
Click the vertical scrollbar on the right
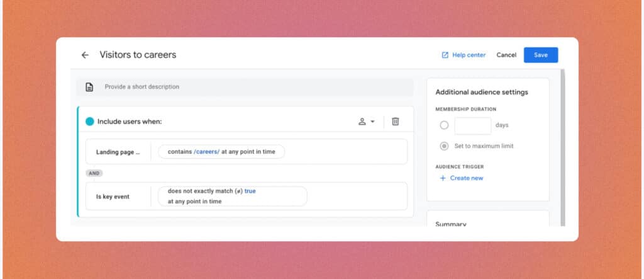[563, 147]
